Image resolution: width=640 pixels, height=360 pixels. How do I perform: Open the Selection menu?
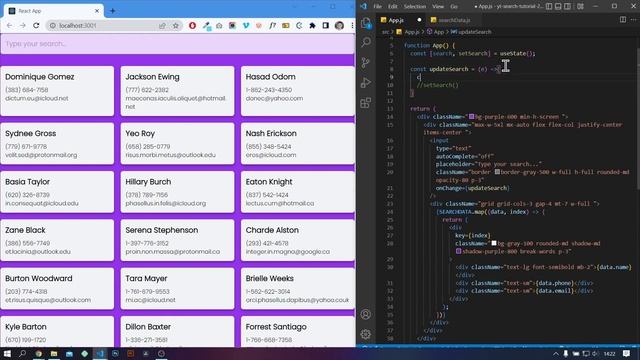point(415,6)
